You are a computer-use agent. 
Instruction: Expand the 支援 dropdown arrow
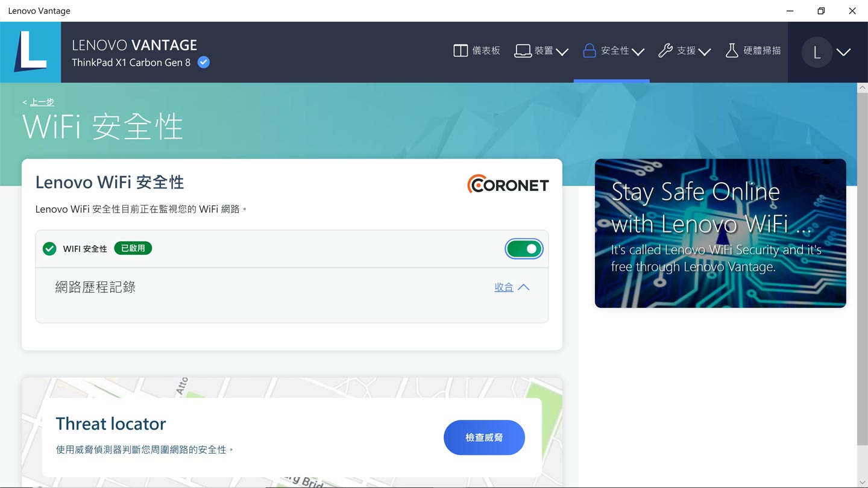[704, 52]
